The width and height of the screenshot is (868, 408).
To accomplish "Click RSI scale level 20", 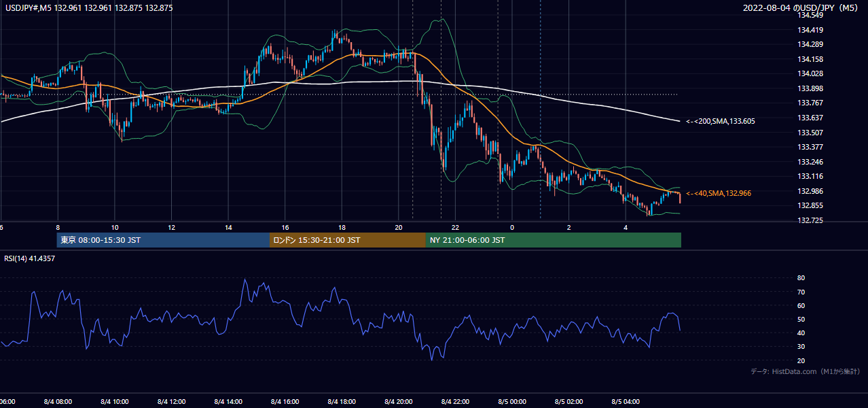I will (x=801, y=360).
